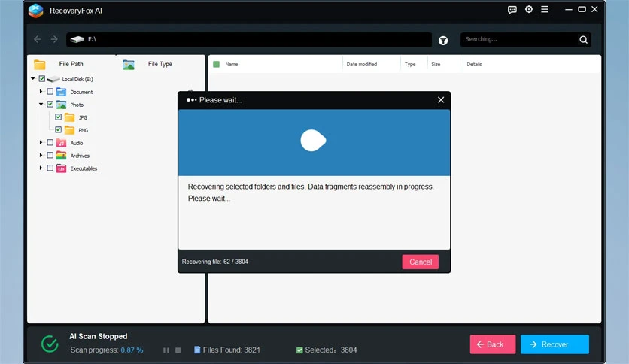Check the Audio checkbox
The width and height of the screenshot is (629, 364).
[x=50, y=142]
